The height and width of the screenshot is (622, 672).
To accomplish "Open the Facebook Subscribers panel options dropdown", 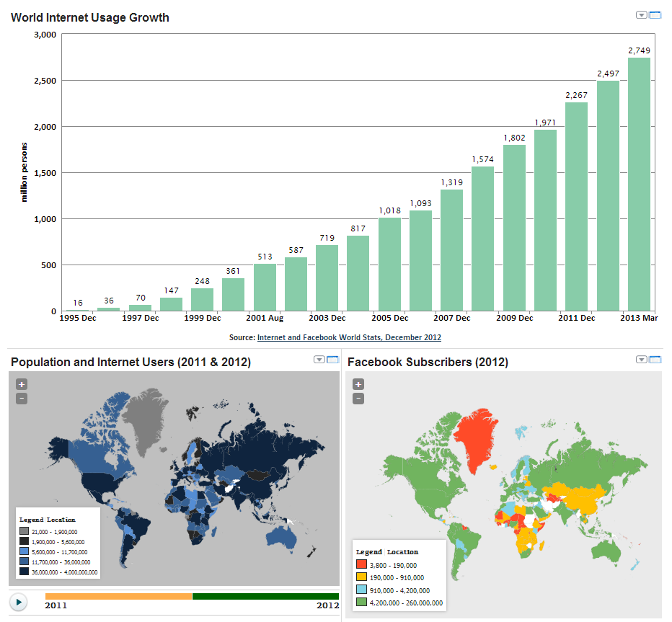I will (641, 359).
